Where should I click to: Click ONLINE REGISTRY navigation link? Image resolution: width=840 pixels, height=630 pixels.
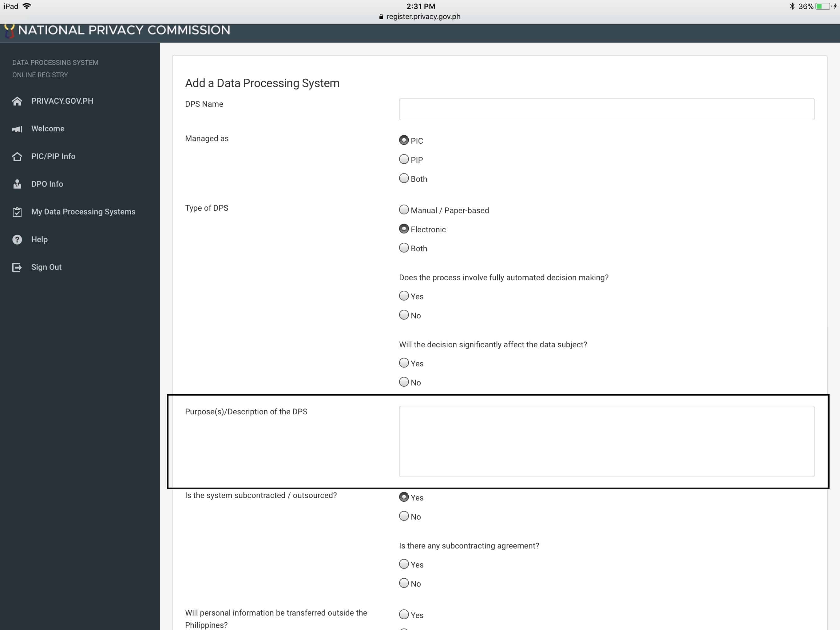(x=40, y=75)
